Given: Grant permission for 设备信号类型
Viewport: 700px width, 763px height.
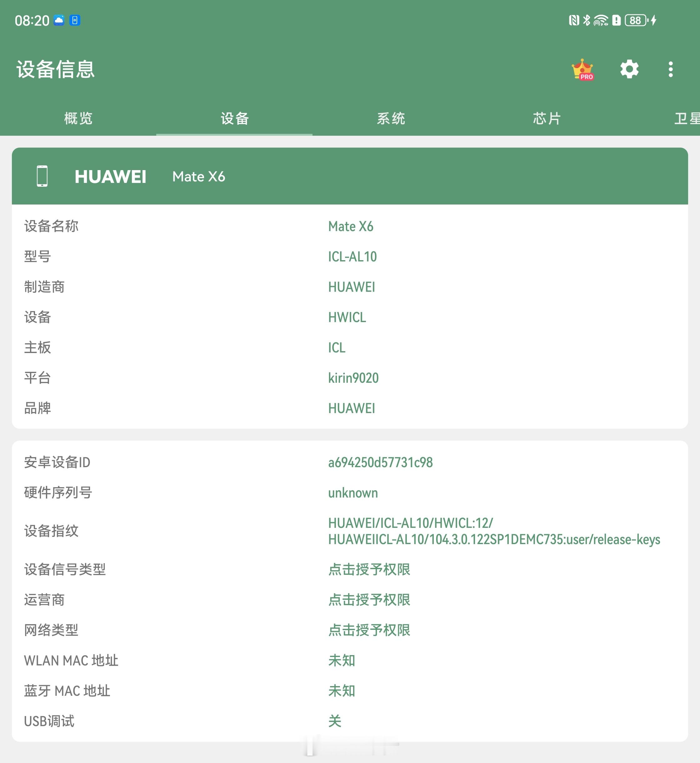Looking at the screenshot, I should point(369,569).
